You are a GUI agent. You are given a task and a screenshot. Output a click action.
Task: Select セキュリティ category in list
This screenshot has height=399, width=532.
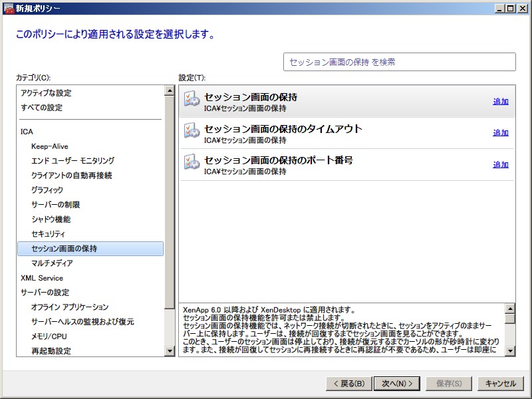click(x=48, y=234)
